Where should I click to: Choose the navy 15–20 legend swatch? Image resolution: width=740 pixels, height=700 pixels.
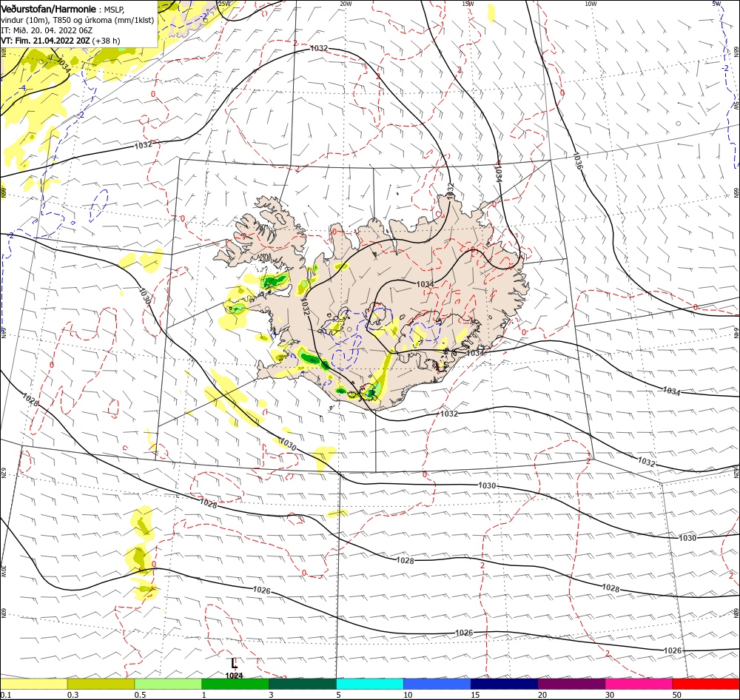click(505, 684)
